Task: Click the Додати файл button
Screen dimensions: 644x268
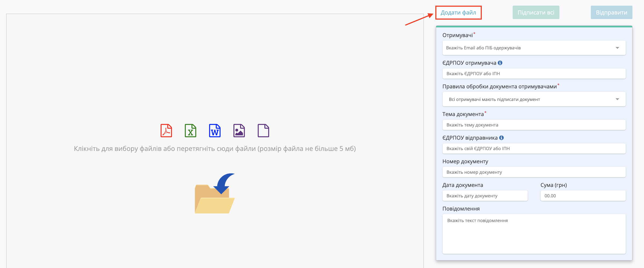Action: [x=458, y=13]
